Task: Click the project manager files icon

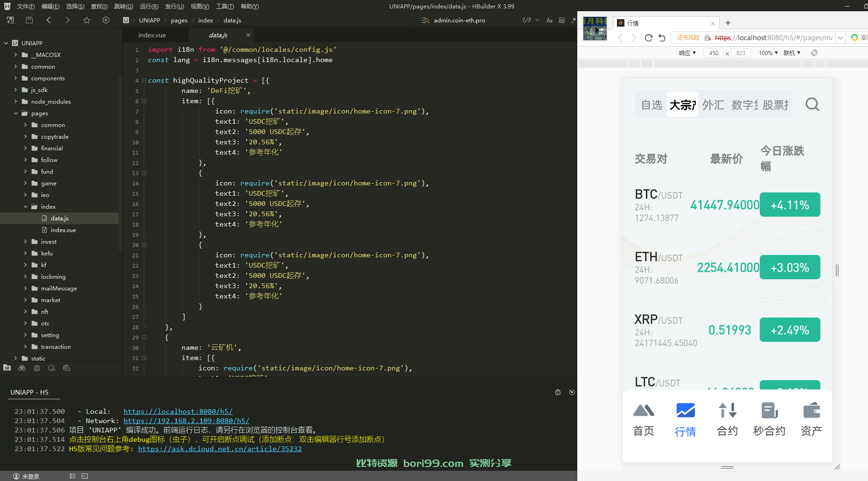Action: (x=7, y=368)
